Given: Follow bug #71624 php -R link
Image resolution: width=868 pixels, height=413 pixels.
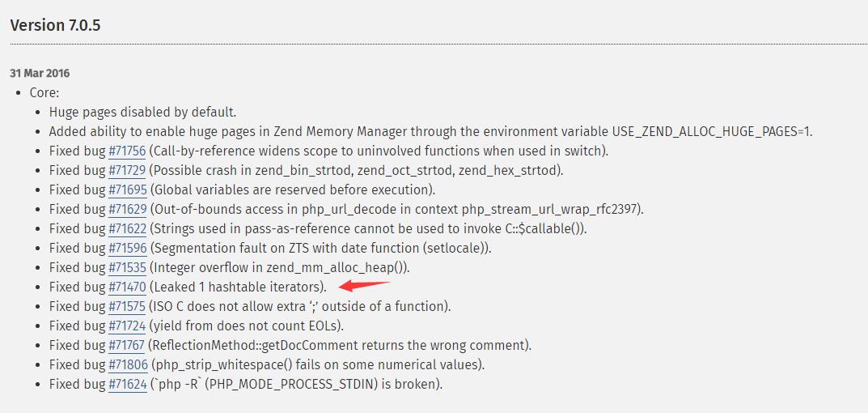Looking at the screenshot, I should 128,384.
